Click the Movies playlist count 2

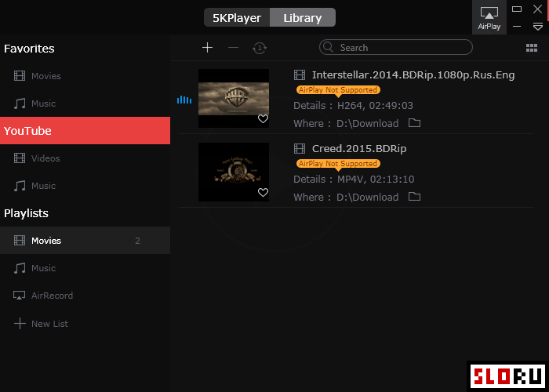click(137, 241)
